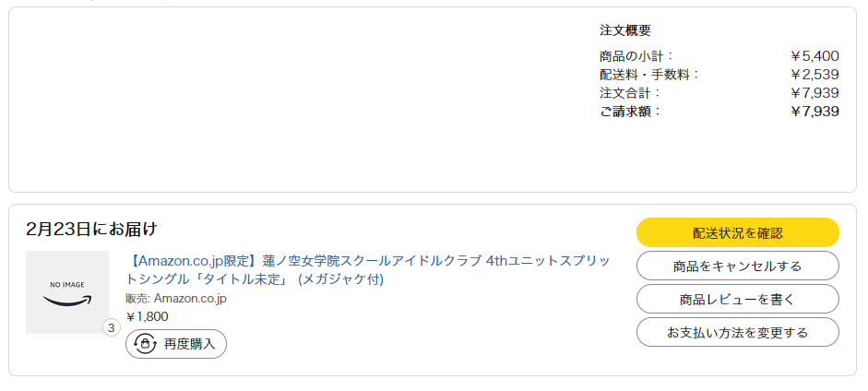The height and width of the screenshot is (391, 868).
Task: Click the 再度購入 buy again button
Action: (x=176, y=344)
